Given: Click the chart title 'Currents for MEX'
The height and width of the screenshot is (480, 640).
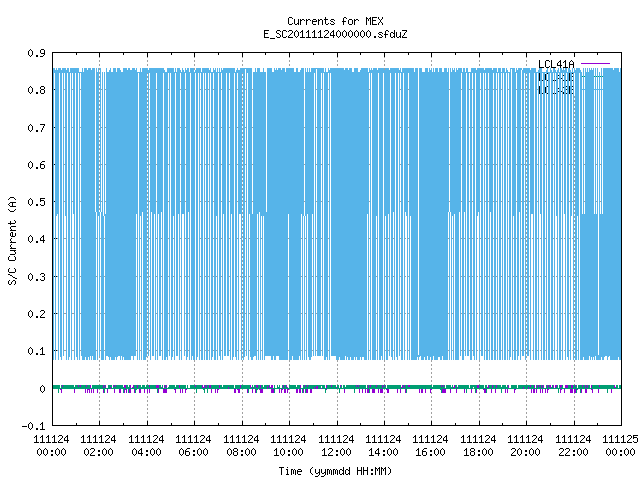Looking at the screenshot, I should tap(335, 21).
